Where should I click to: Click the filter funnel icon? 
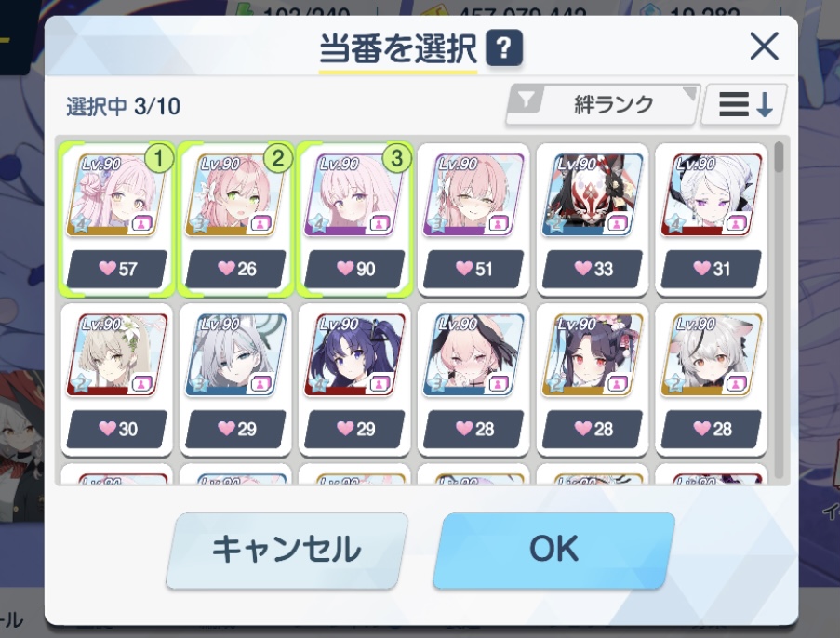pos(527,100)
